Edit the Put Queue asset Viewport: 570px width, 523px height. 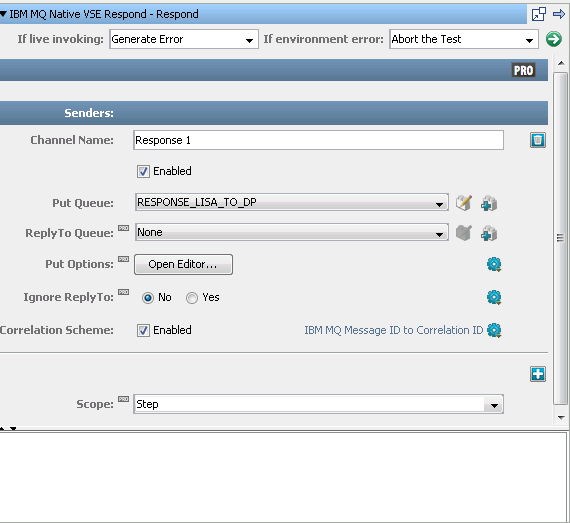464,203
